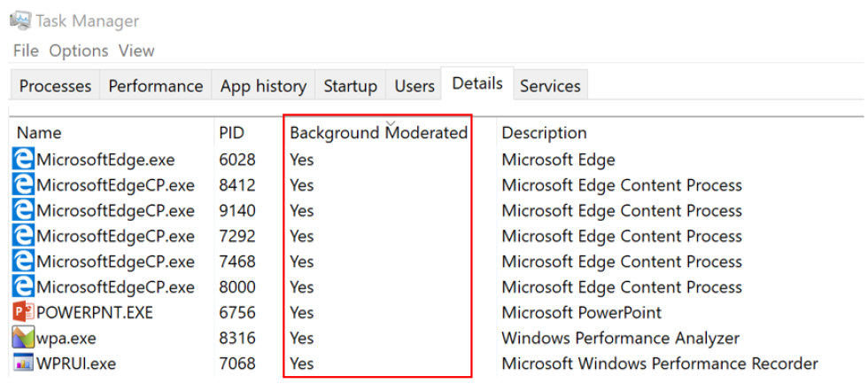Sort processes by PID column header
Screen dimensions: 868x384
(231, 133)
